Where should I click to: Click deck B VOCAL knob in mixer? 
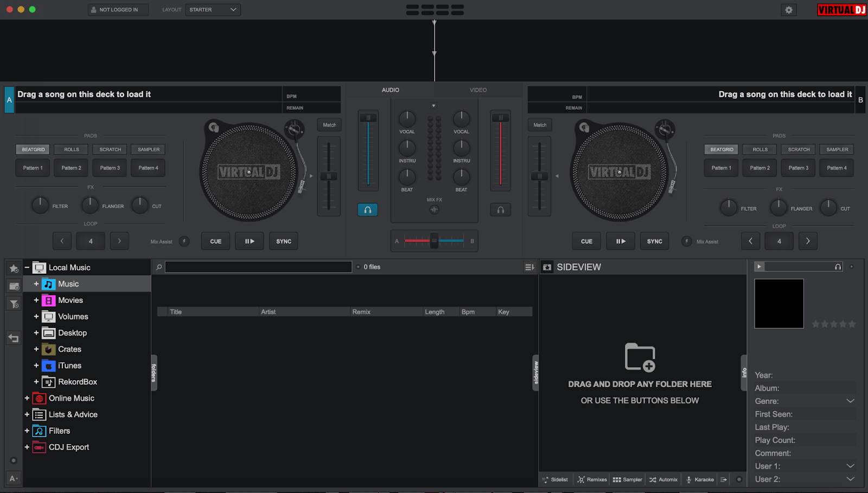pyautogui.click(x=461, y=119)
